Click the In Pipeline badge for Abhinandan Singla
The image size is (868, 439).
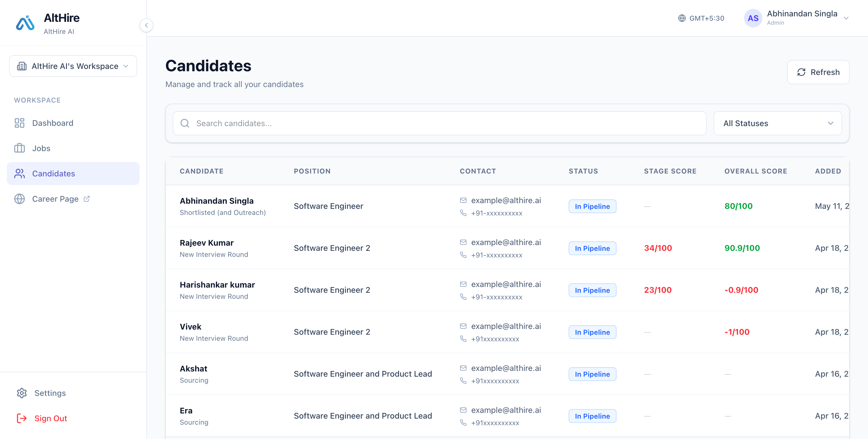(592, 206)
